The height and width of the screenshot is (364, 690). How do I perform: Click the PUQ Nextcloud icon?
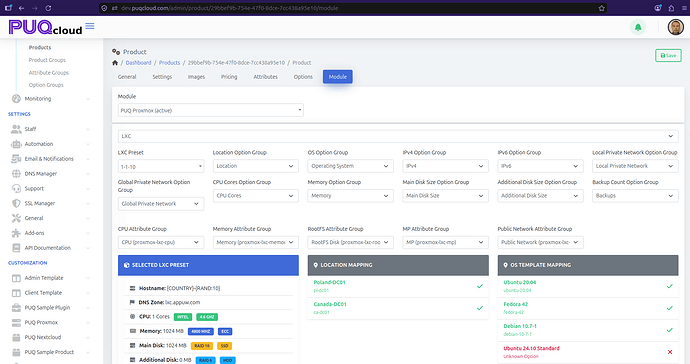point(16,337)
